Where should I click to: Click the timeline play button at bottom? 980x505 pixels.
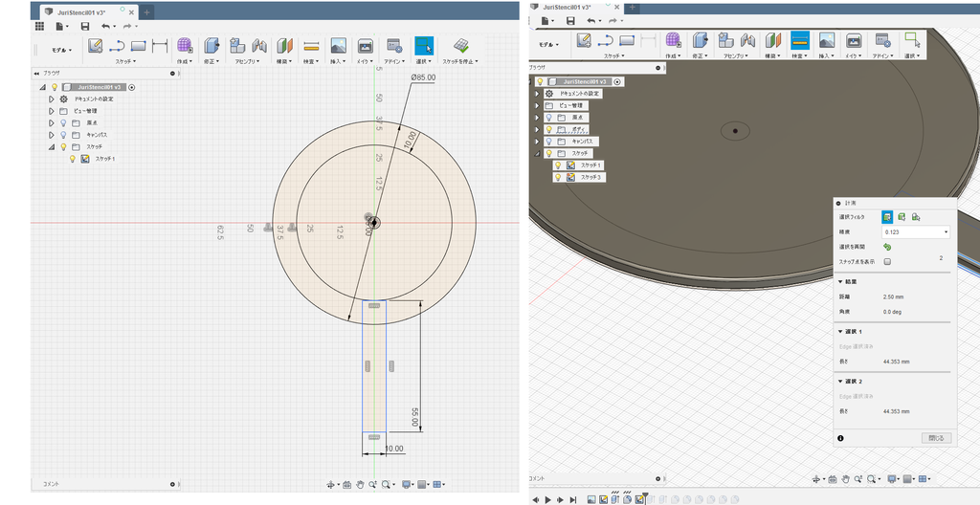[547, 499]
